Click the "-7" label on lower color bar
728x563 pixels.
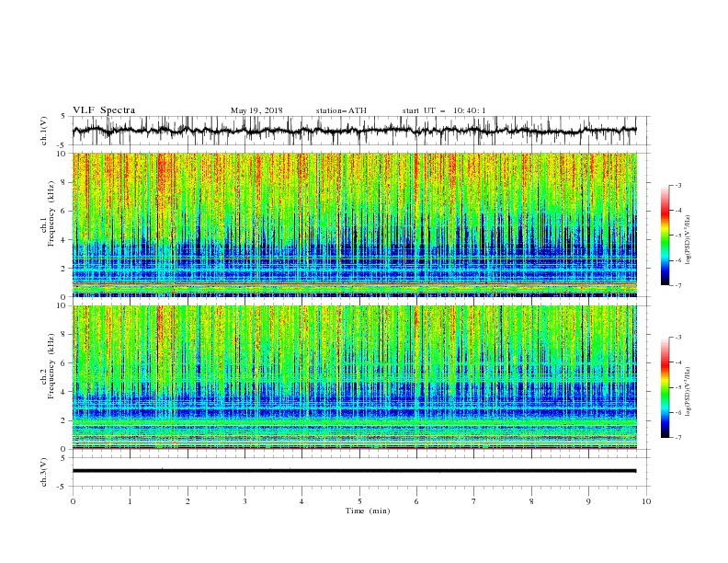click(x=677, y=437)
